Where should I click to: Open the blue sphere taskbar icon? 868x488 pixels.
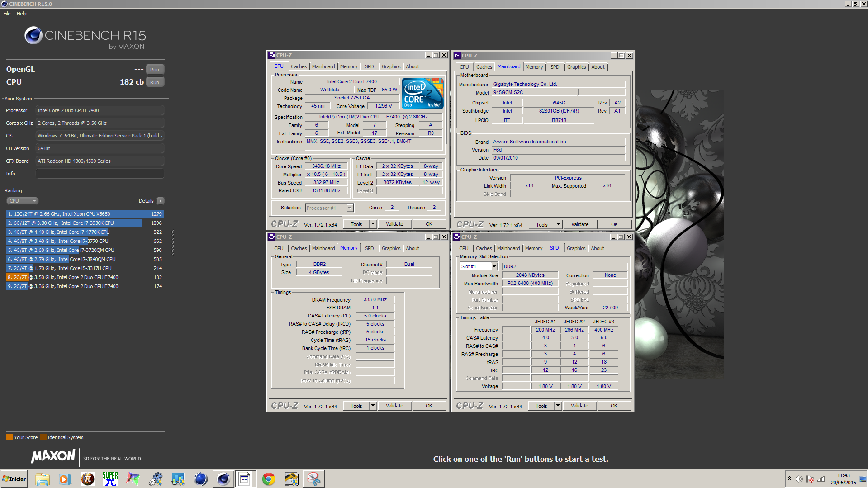200,479
